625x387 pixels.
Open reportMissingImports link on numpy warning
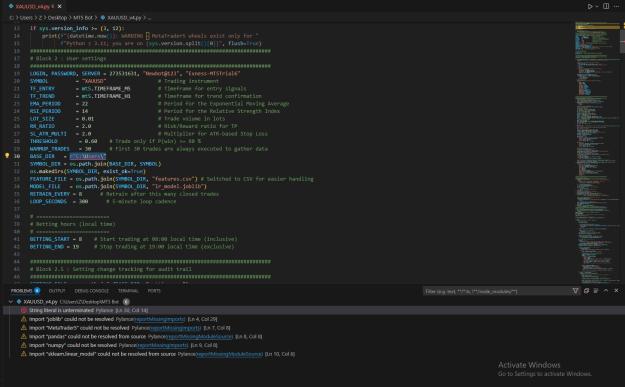163,346
